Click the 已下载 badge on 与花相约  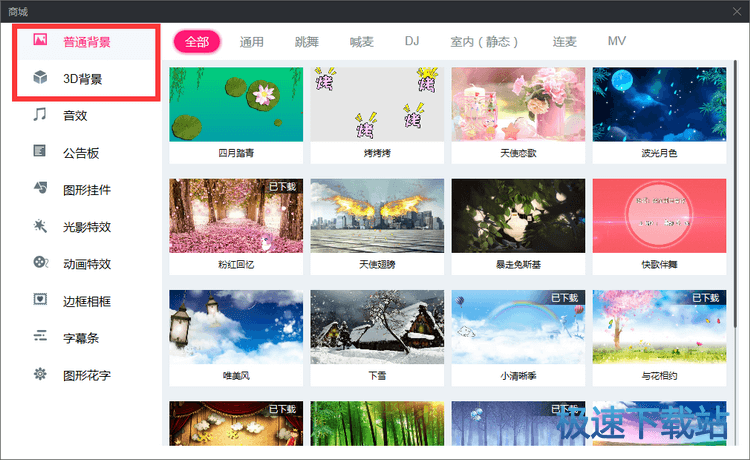click(x=706, y=297)
